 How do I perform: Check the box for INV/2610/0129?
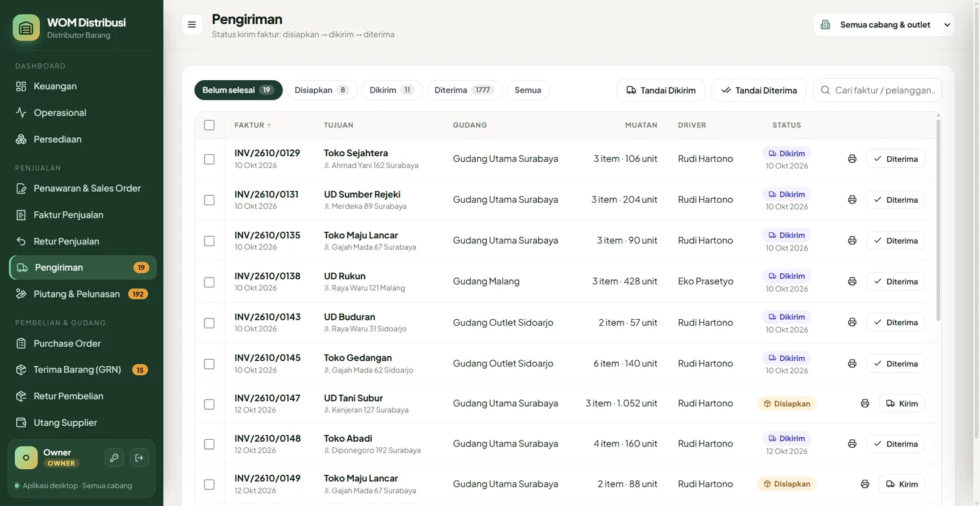[209, 159]
